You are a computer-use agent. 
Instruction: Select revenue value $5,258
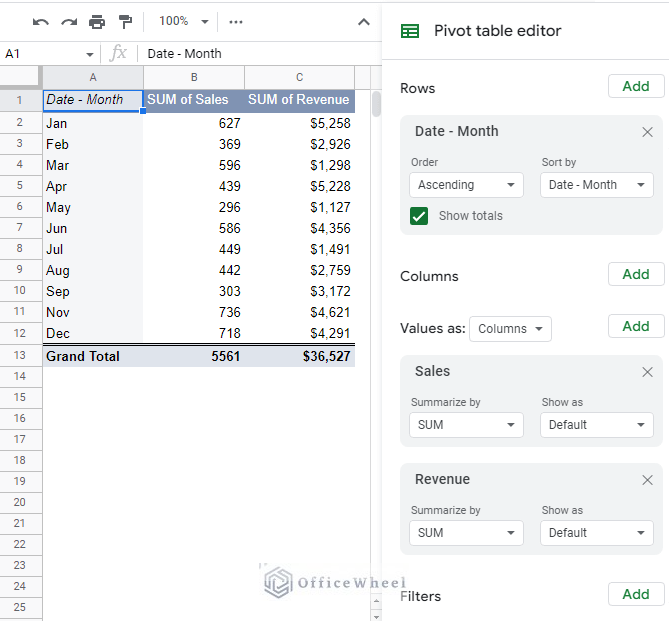click(x=300, y=123)
